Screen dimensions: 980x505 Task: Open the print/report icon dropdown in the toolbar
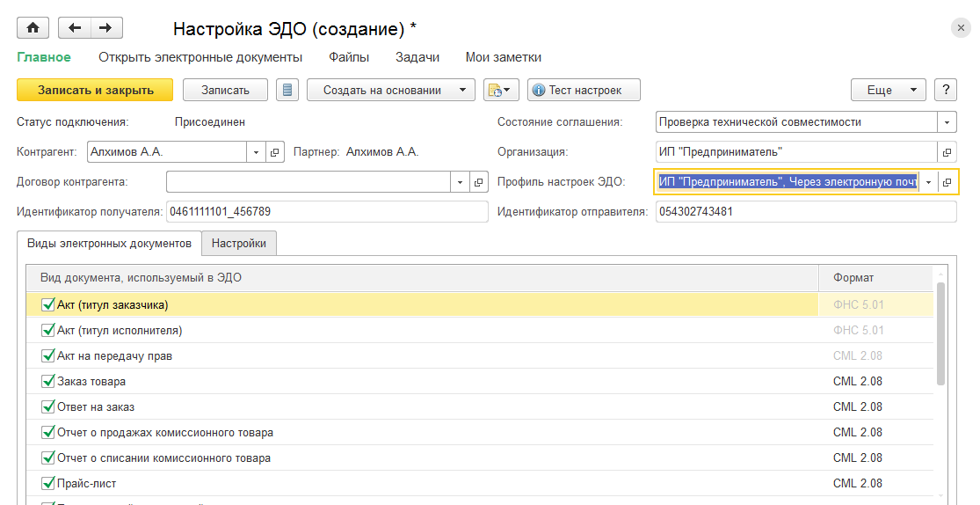(x=501, y=90)
